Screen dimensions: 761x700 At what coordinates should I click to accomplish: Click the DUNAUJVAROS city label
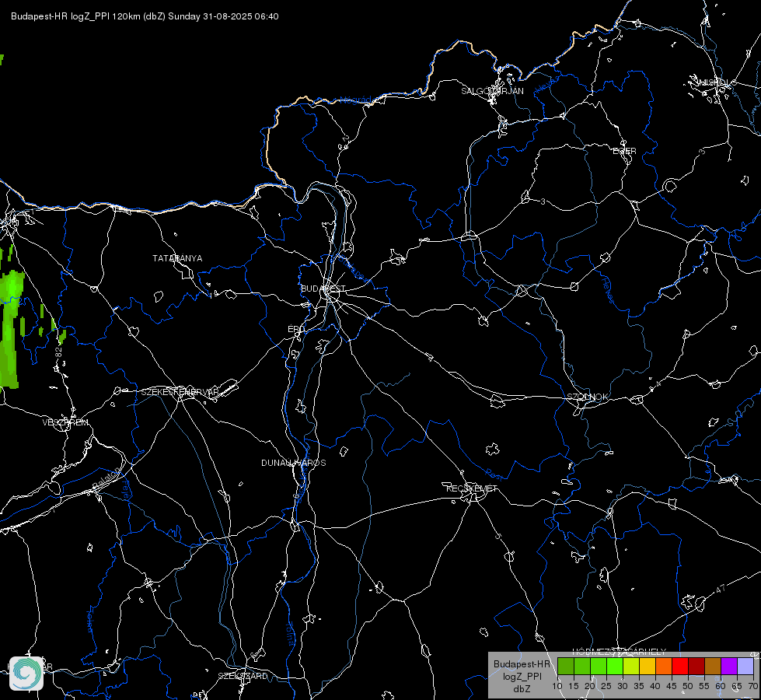(x=294, y=463)
